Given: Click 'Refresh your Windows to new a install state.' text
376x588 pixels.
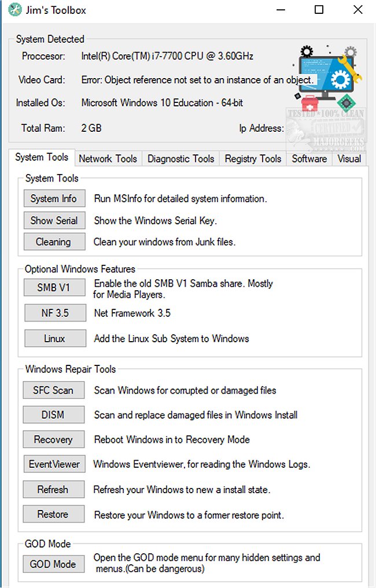Looking at the screenshot, I should [x=182, y=490].
